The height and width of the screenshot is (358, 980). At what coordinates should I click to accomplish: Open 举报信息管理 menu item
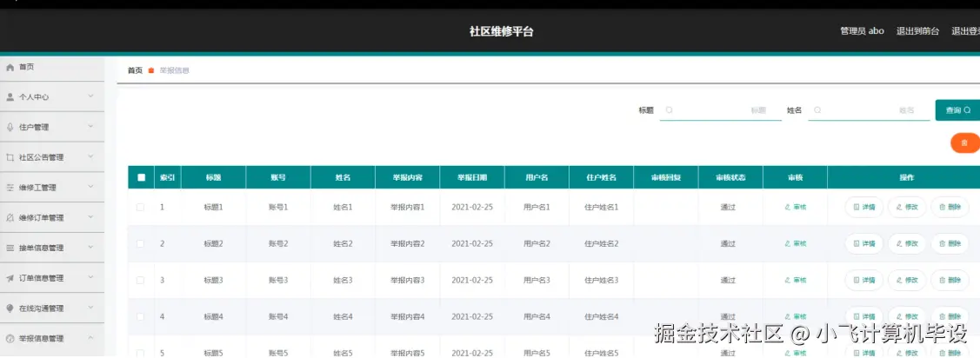tap(52, 339)
